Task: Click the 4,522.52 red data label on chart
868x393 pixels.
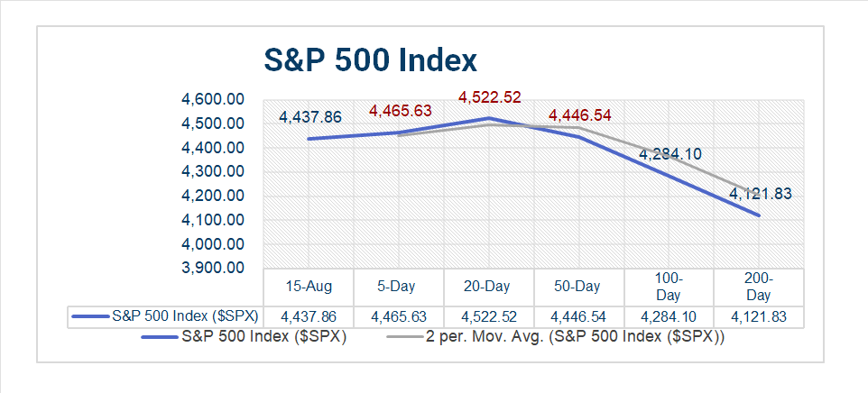Action: click(x=490, y=97)
